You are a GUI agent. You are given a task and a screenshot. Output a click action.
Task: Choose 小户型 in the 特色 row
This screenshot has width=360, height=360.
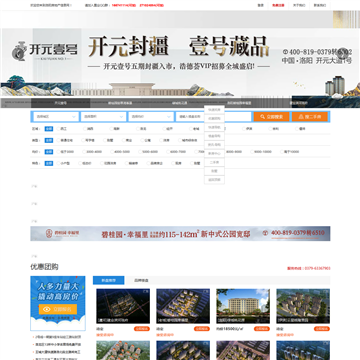click(x=63, y=163)
